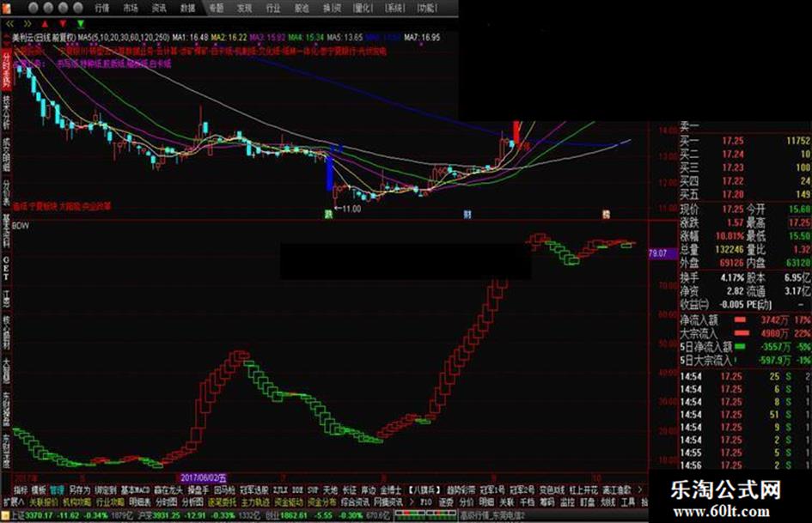Open the 机构攻略 tab
This screenshot has height=523, width=812.
[76, 502]
